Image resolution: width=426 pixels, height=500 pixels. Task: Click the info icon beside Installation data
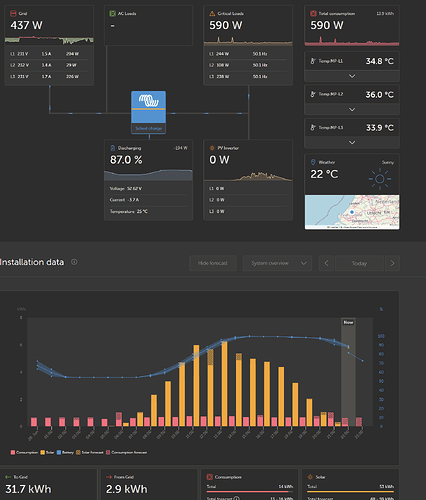[x=74, y=262]
